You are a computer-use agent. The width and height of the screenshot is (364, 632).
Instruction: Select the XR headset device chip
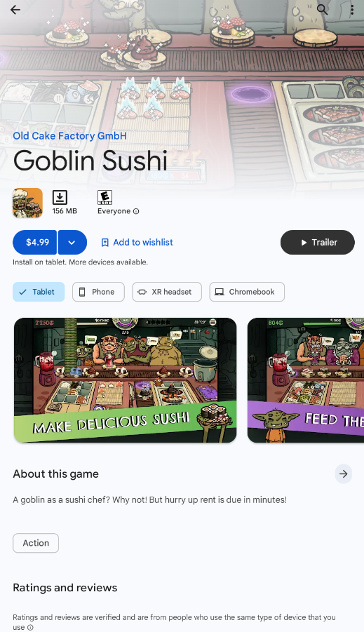click(x=167, y=292)
